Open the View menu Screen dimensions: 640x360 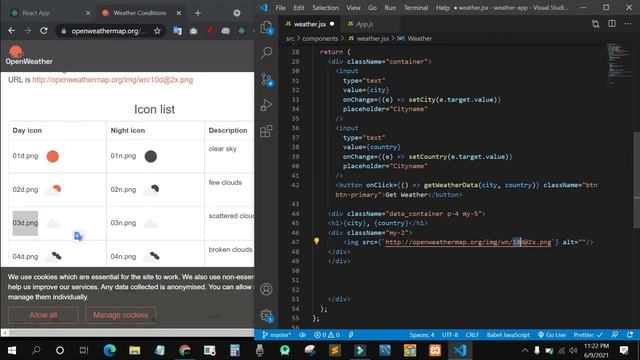point(353,8)
